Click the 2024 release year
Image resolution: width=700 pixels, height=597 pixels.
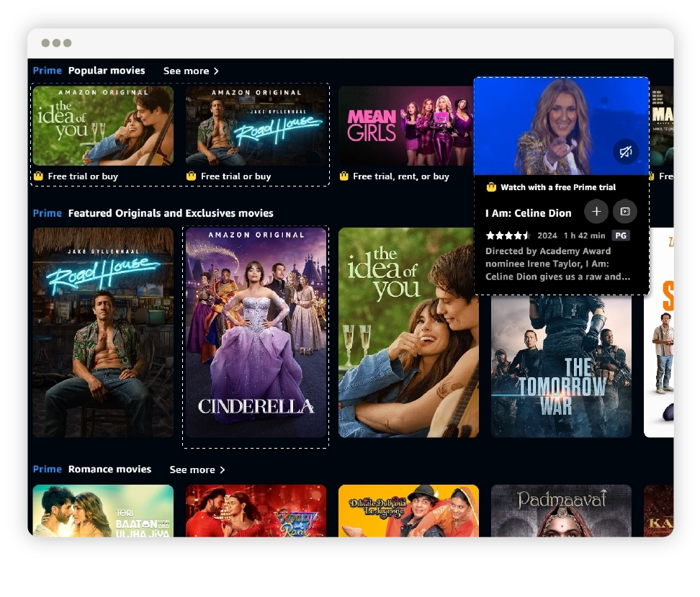547,235
